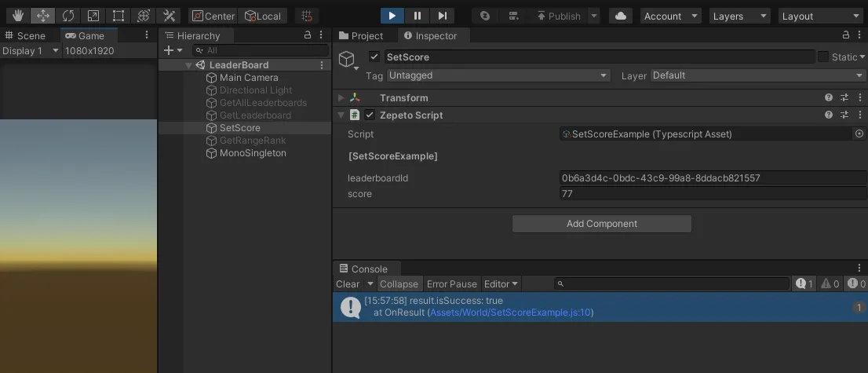Open the Layers dropdown
Screen dimensions: 868x373
click(x=739, y=16)
